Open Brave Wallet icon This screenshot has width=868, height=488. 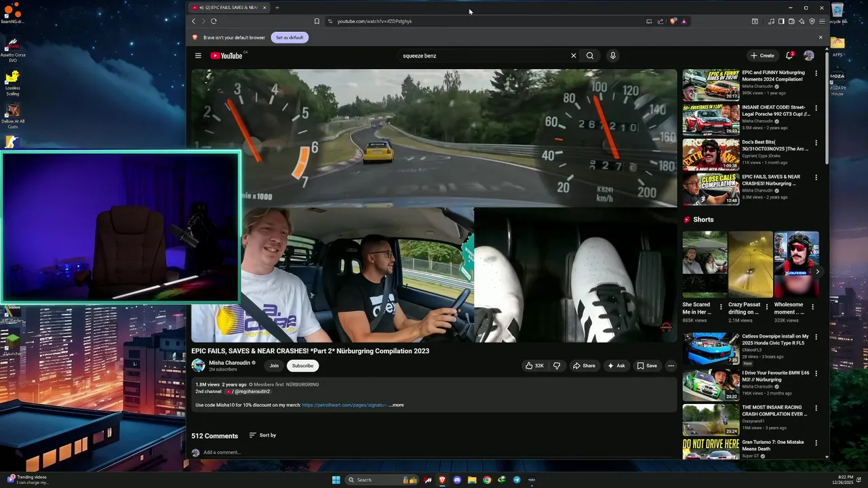pos(791,21)
